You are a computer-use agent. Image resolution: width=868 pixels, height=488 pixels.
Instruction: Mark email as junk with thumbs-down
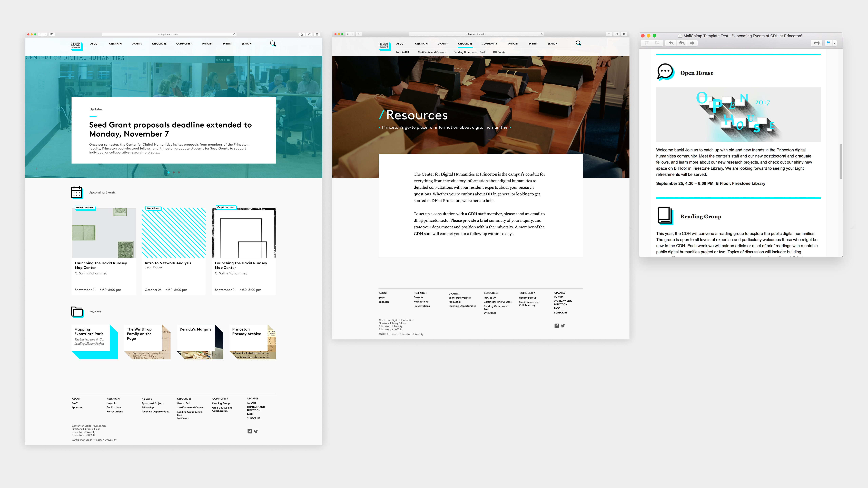click(x=657, y=43)
